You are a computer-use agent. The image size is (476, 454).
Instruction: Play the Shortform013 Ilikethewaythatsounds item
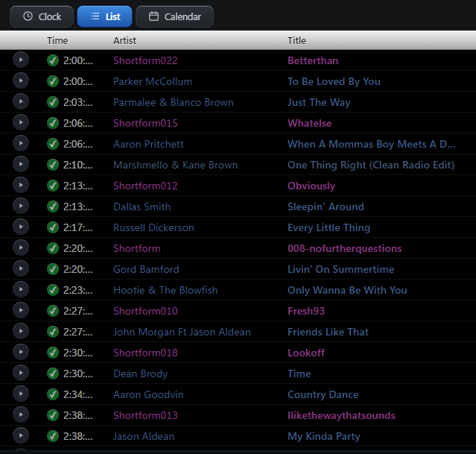click(x=21, y=414)
